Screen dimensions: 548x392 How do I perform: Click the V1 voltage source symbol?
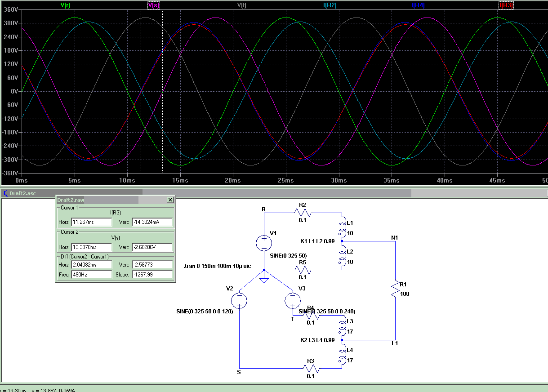pos(264,243)
